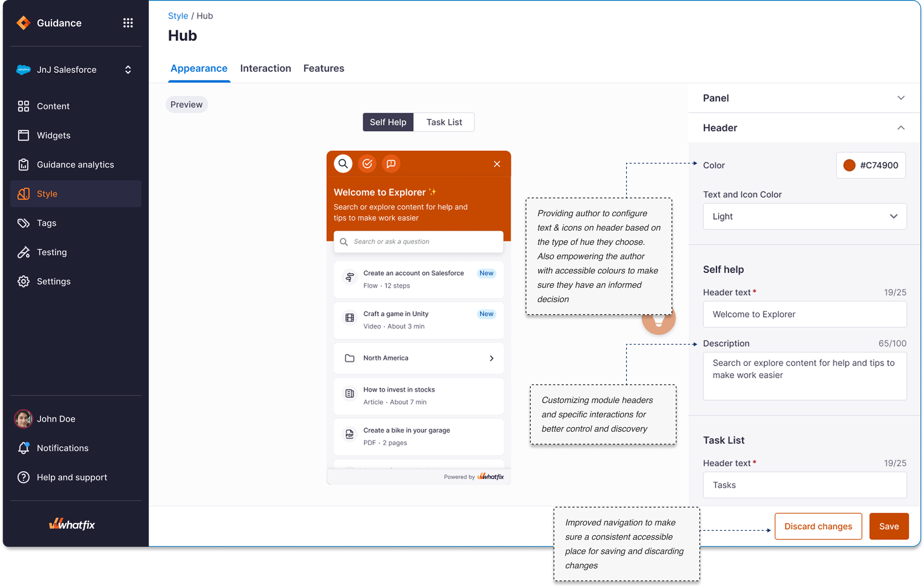Switch to the Features tab
The height and width of the screenshot is (587, 924).
(323, 68)
